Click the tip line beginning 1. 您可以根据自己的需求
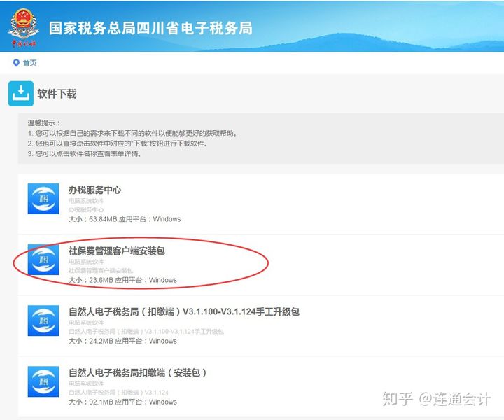 [x=132, y=133]
